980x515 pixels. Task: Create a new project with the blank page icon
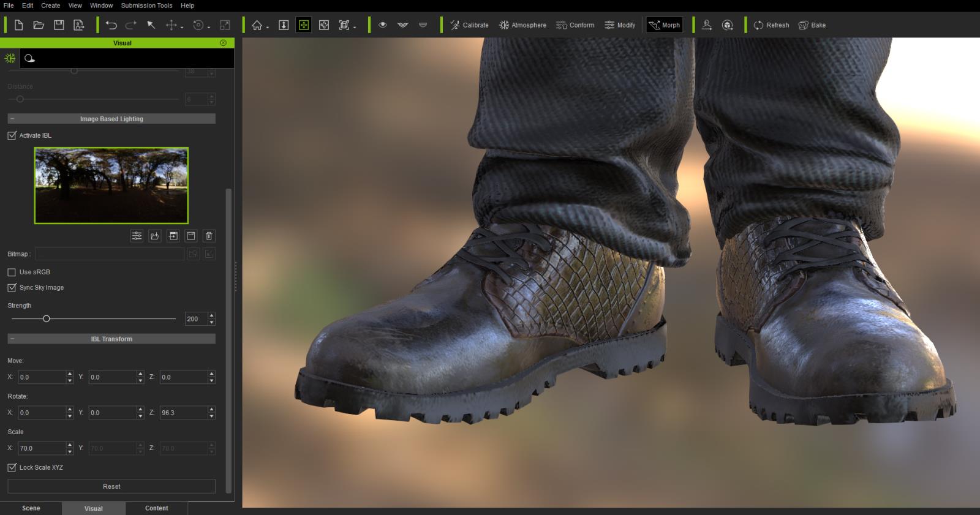click(18, 25)
